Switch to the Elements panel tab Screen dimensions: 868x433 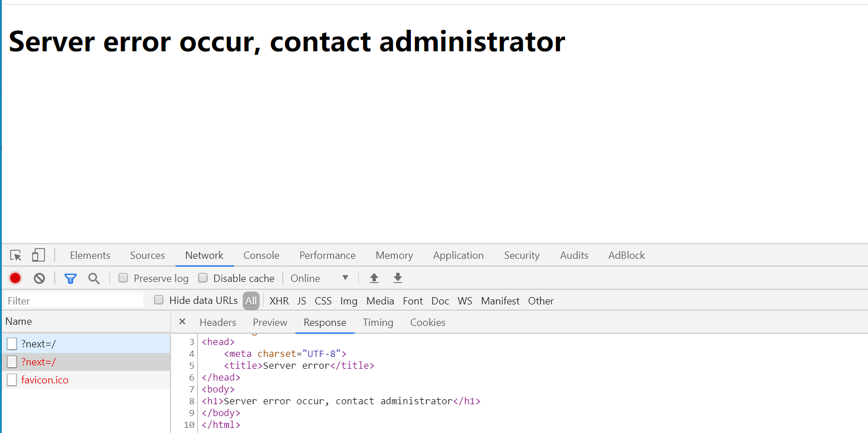pos(90,255)
